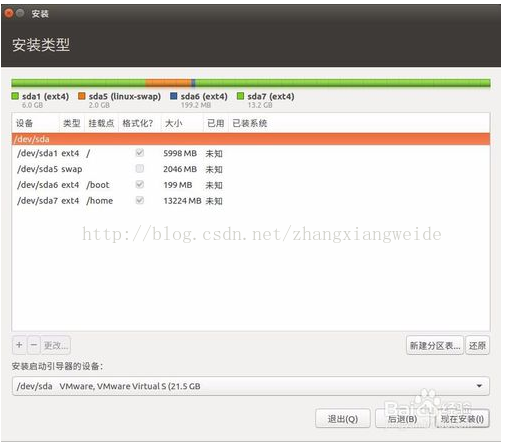Click the 类型 column header
Image resolution: width=506 pixels, height=446 pixels.
pyautogui.click(x=72, y=123)
